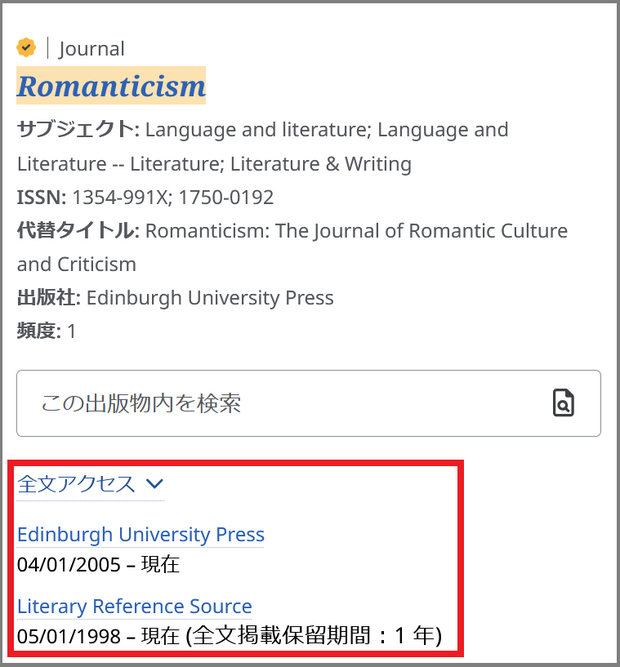Open the Romanticism journal title link
This screenshot has width=620, height=667.
tap(111, 86)
